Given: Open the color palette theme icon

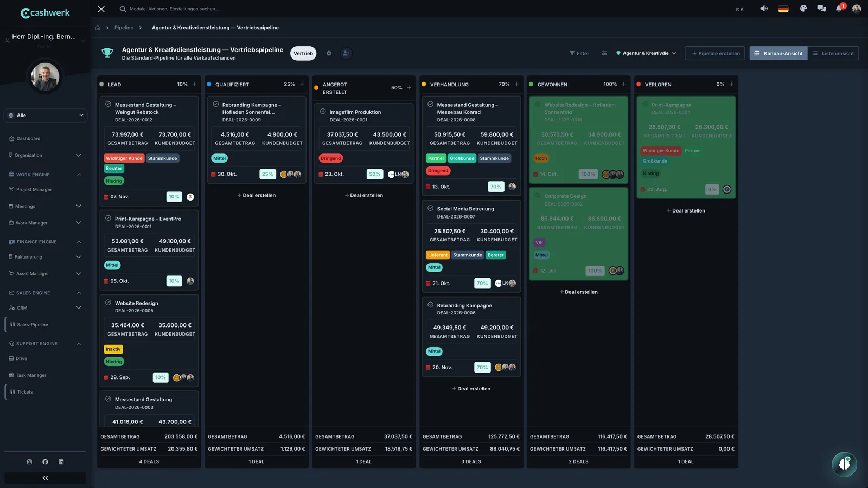Looking at the screenshot, I should [x=803, y=9].
